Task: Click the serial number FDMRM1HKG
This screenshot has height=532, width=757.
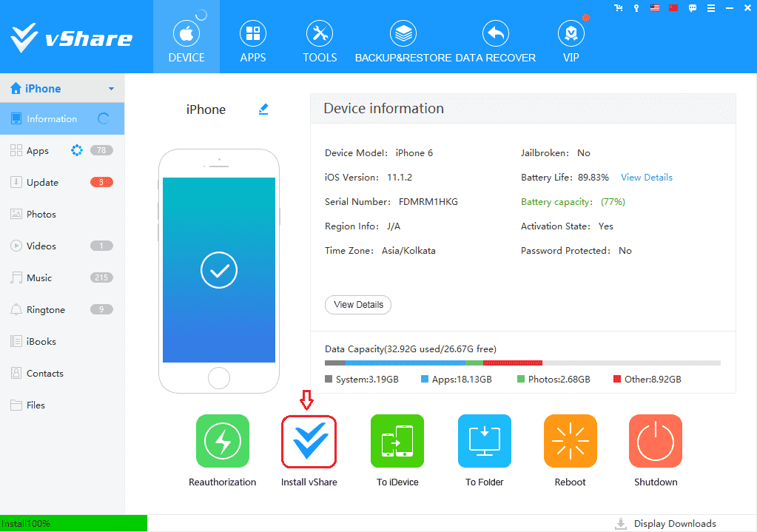Action: (428, 202)
